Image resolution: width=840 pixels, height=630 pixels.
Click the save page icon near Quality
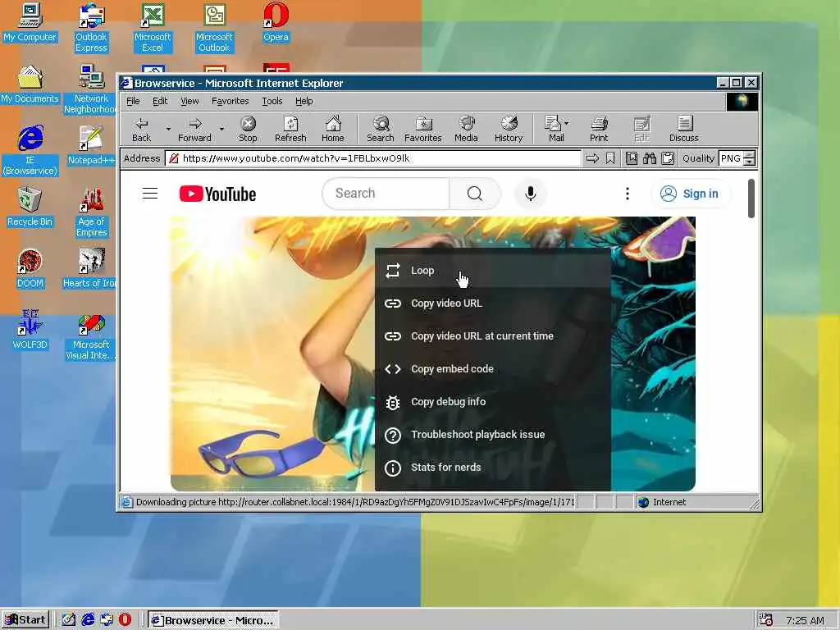pos(632,158)
